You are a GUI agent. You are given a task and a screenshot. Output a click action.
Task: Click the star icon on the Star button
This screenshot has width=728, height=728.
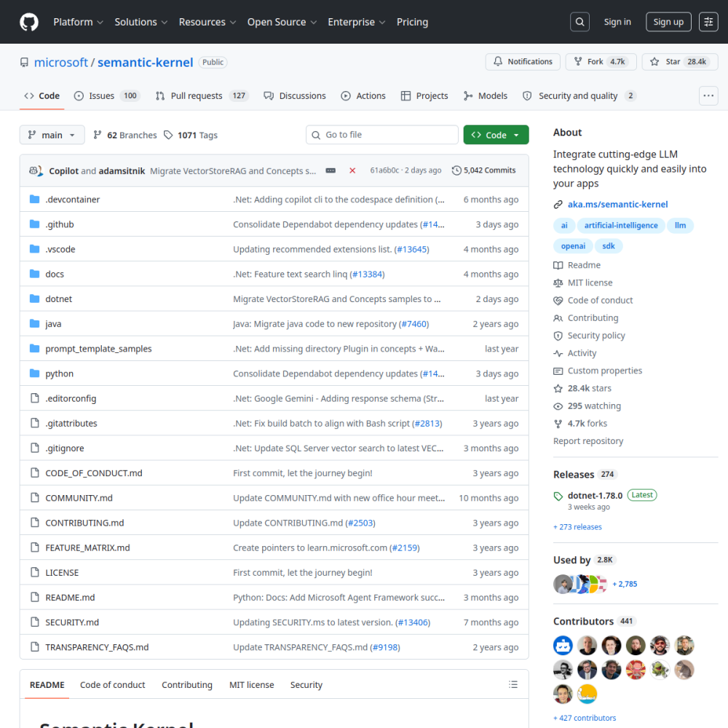[x=654, y=61]
